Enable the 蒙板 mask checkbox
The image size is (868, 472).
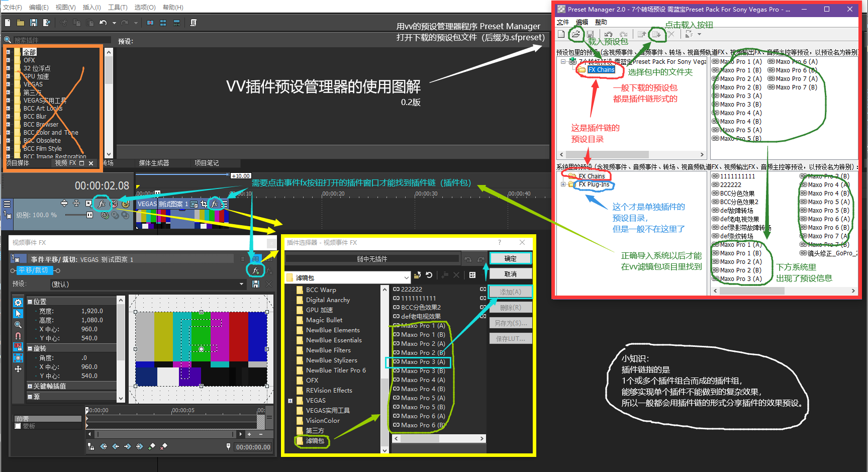click(18, 426)
